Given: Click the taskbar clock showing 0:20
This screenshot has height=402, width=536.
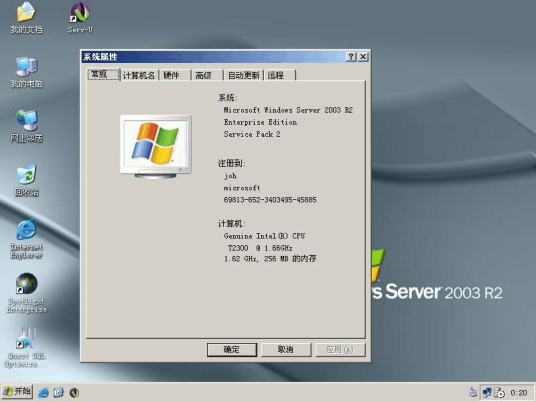Looking at the screenshot, I should coord(519,393).
